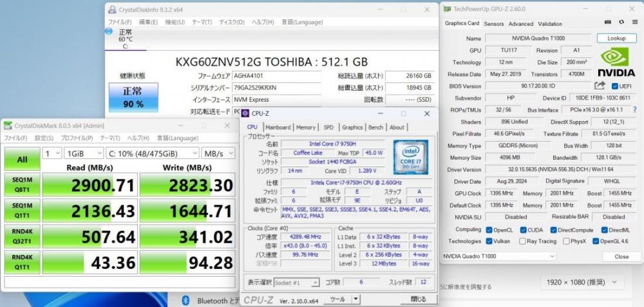The height and width of the screenshot is (307, 644).
Task: Click the Lookup button in GPU-Z
Action: (x=616, y=38)
